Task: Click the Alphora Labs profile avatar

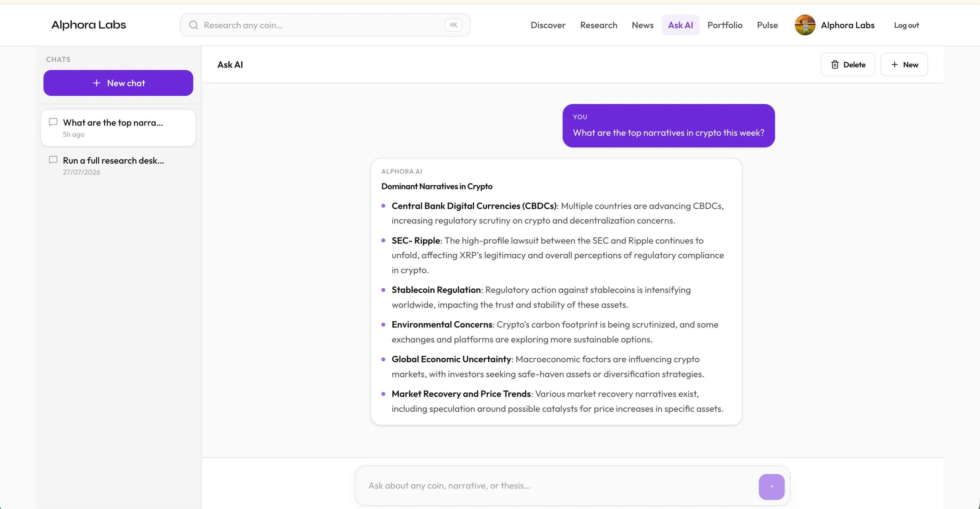Action: coord(805,25)
